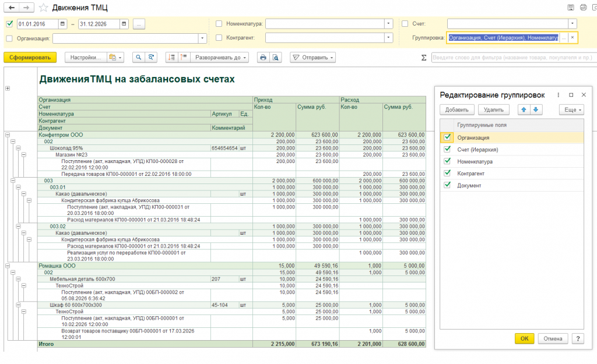
Task: Open dialog kebab menu in Редактирование группировок
Action: pos(559,95)
